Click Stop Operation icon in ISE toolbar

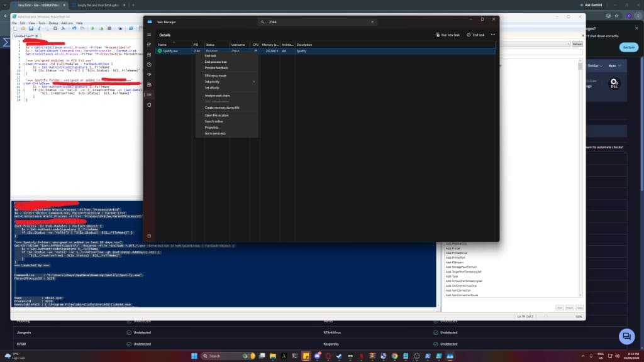tap(109, 29)
